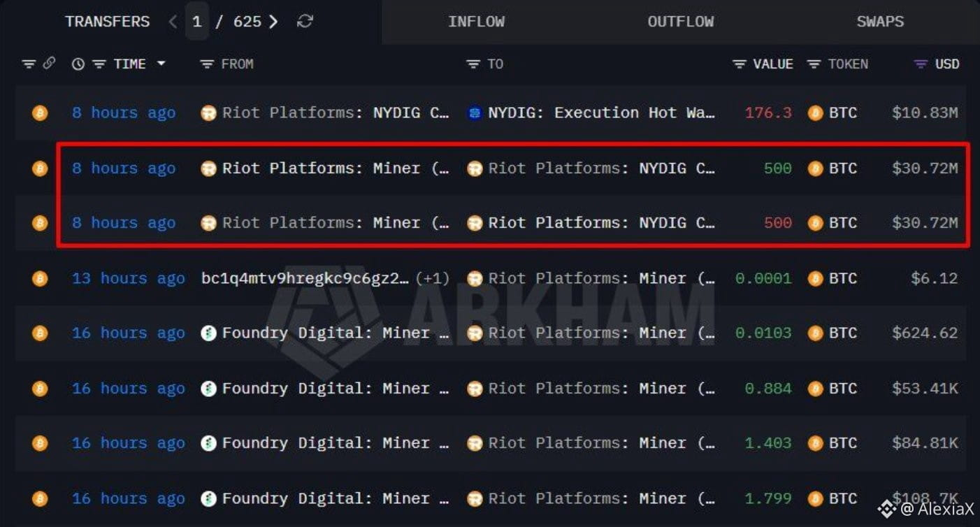Click Bitcoin chain icon in the 0.884 BTC row
This screenshot has width=980, height=527.
point(40,389)
